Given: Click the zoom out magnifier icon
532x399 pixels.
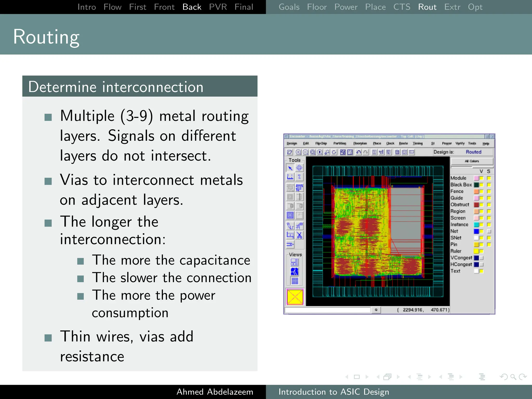Looking at the screenshot, I should pos(305,152).
